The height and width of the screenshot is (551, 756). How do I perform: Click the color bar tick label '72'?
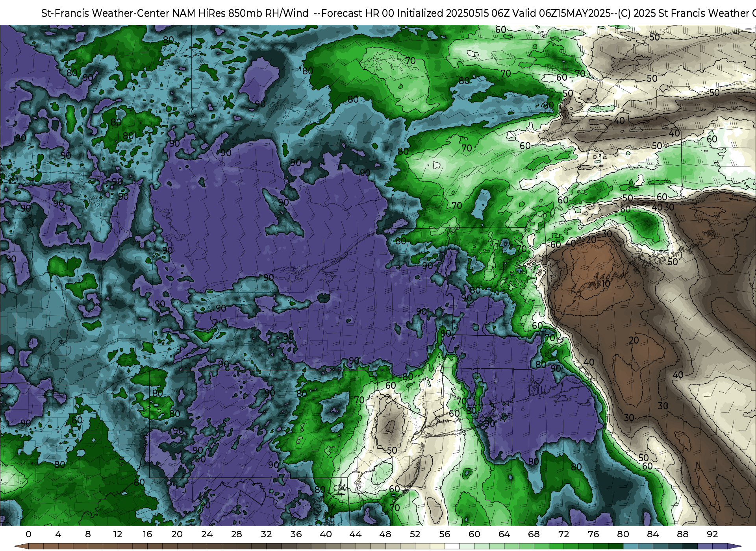[563, 534]
